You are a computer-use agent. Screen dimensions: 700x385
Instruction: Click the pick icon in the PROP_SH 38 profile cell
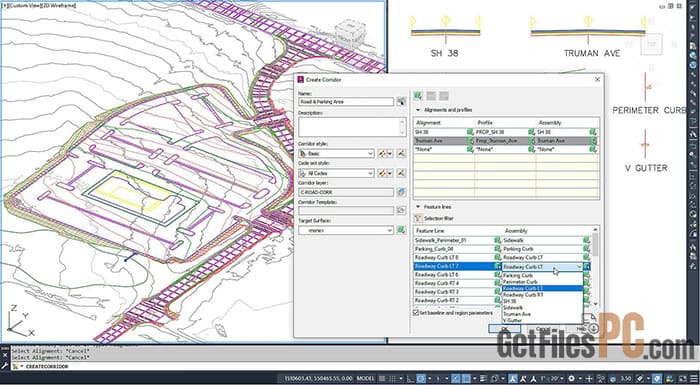tap(531, 132)
